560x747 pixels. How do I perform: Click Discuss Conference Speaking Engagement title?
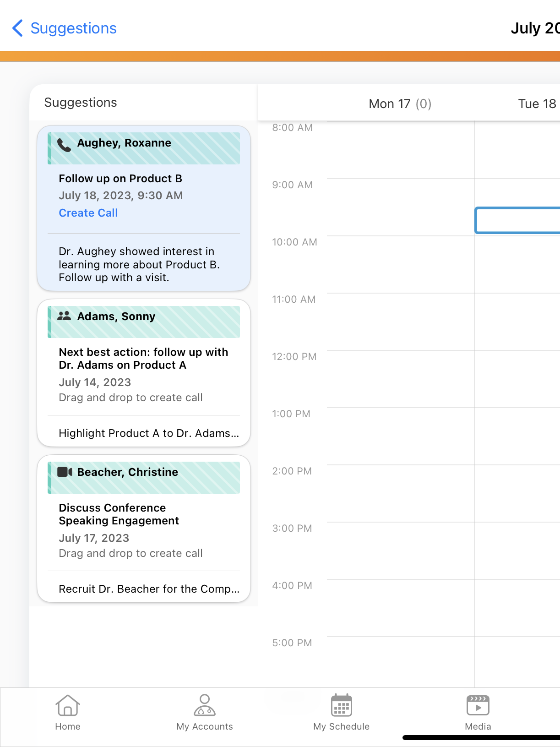coord(119,514)
